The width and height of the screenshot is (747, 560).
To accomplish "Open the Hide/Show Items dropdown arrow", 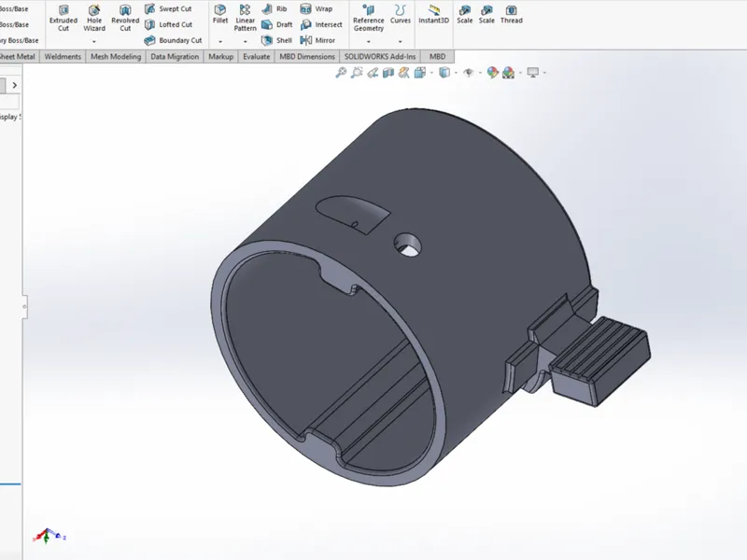I will point(480,73).
